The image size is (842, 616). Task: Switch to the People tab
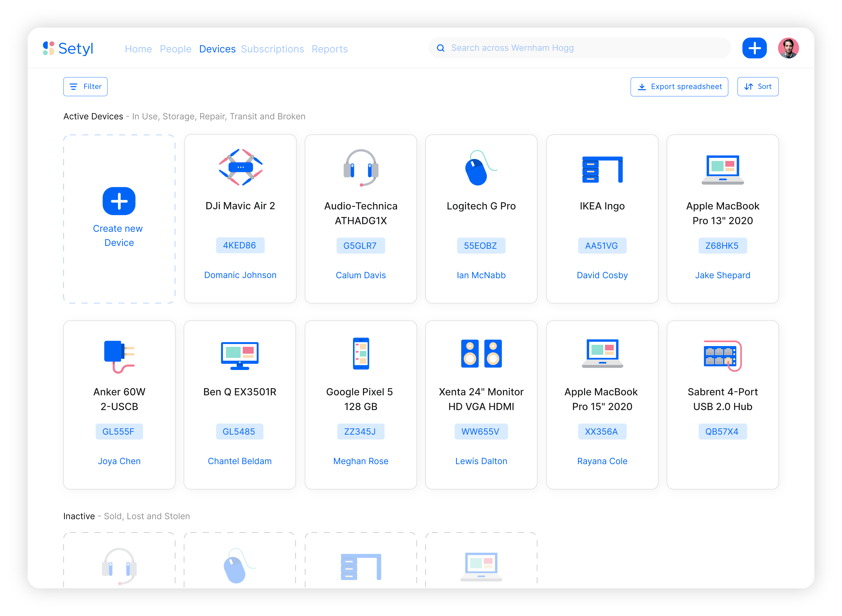tap(175, 49)
